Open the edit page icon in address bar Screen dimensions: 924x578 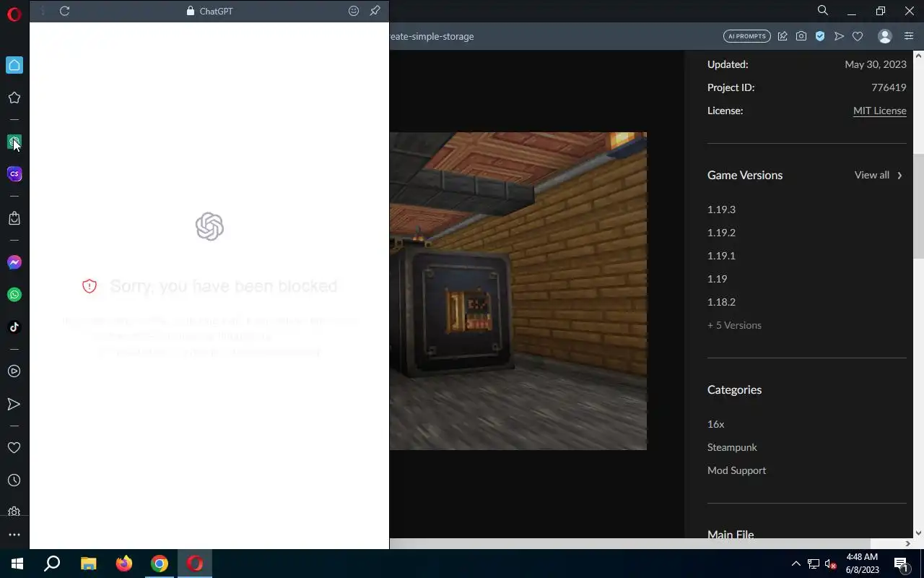tap(783, 36)
